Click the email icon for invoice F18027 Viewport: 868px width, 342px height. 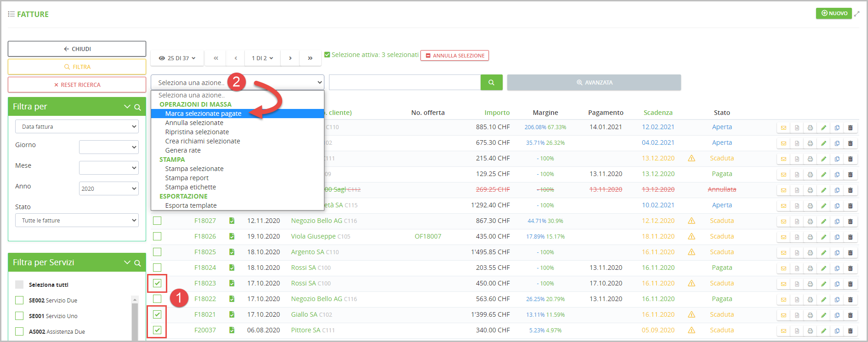[783, 221]
